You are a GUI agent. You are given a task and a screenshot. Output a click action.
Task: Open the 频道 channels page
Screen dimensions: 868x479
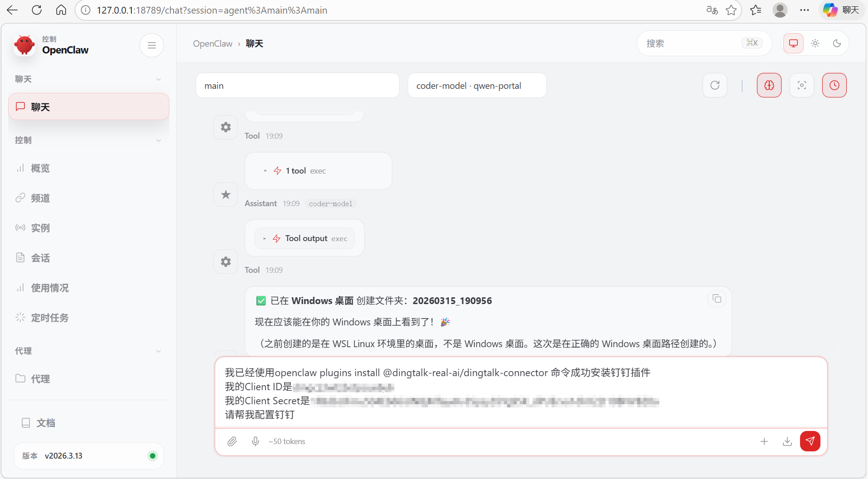89,198
